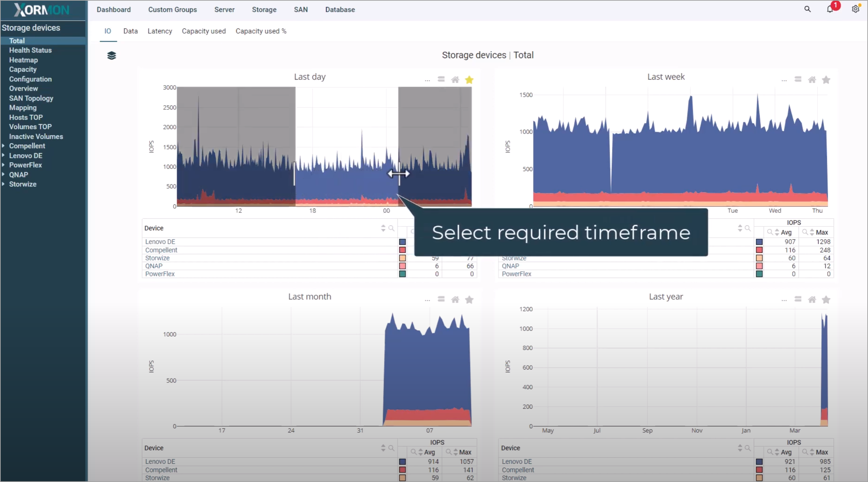Favorite the Last month chart star
868x482 pixels.
tap(469, 300)
